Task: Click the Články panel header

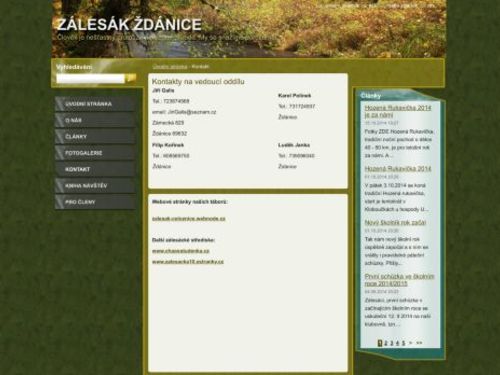Action: pos(371,96)
